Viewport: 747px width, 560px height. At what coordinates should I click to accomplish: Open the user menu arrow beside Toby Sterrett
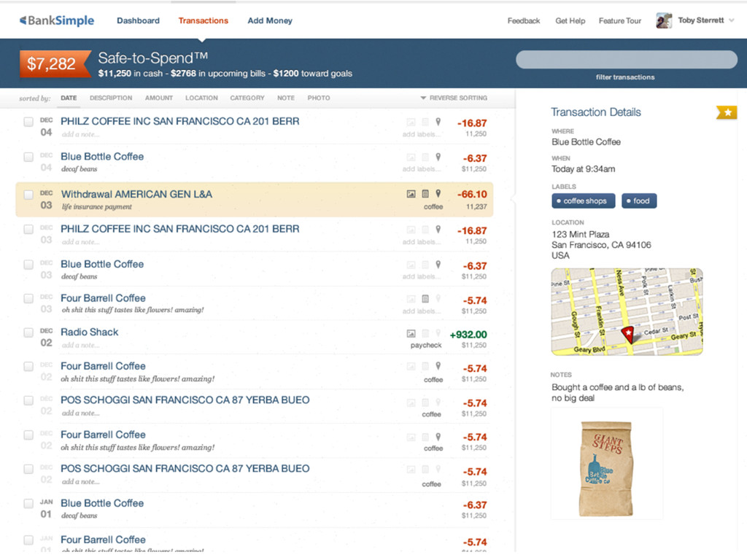tap(731, 20)
